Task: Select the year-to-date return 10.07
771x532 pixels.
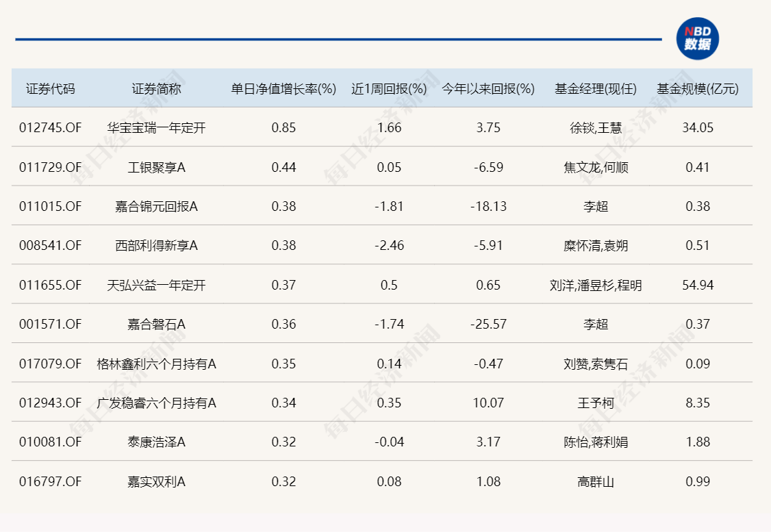Action: point(488,403)
